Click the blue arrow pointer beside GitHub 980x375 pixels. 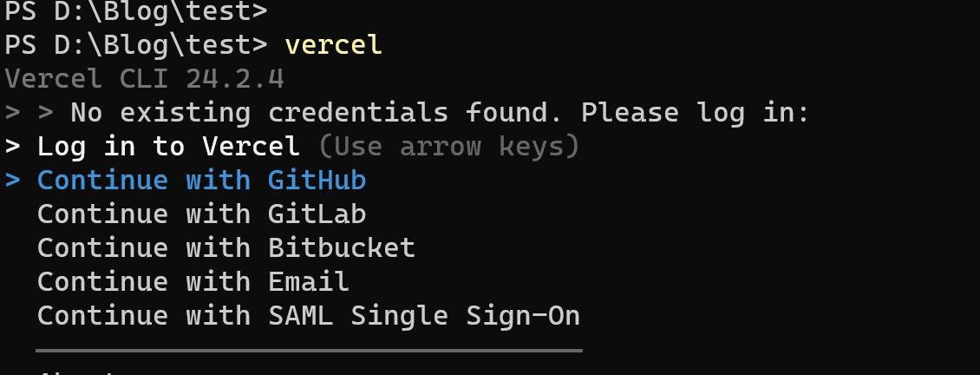pyautogui.click(x=12, y=181)
